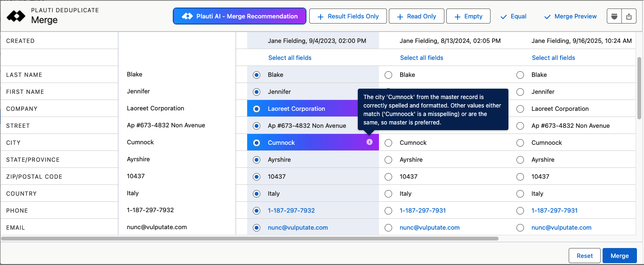Select Company radio of 9/16/2025 record
644x265 pixels.
[520, 108]
